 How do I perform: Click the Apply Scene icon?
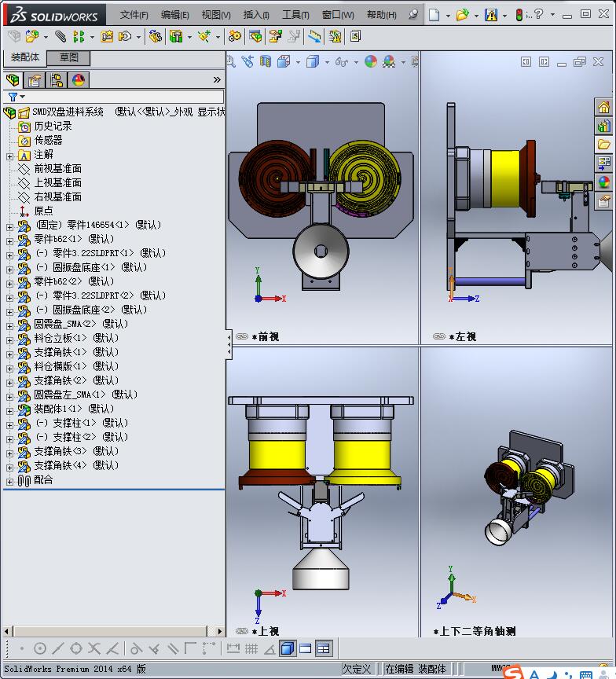tap(389, 61)
